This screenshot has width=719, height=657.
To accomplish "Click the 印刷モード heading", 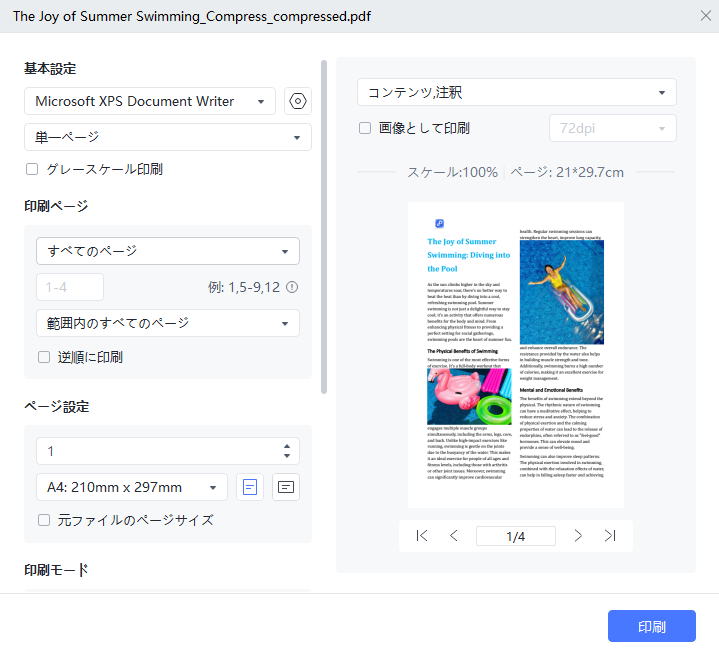I will 56,569.
